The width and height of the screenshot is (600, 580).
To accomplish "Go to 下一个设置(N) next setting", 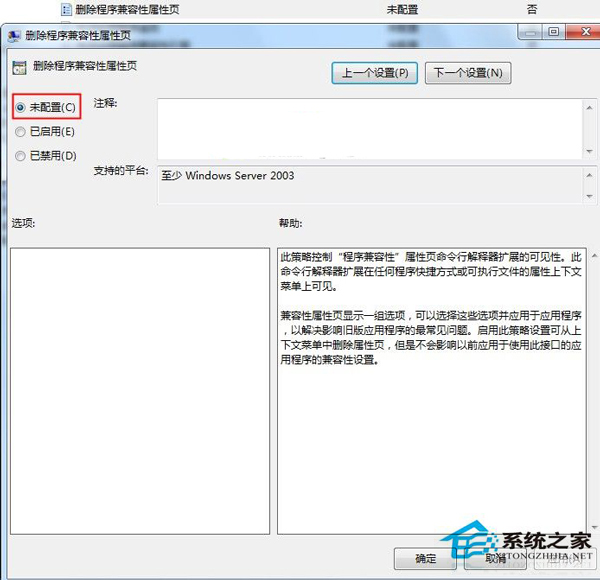I will click(x=468, y=73).
